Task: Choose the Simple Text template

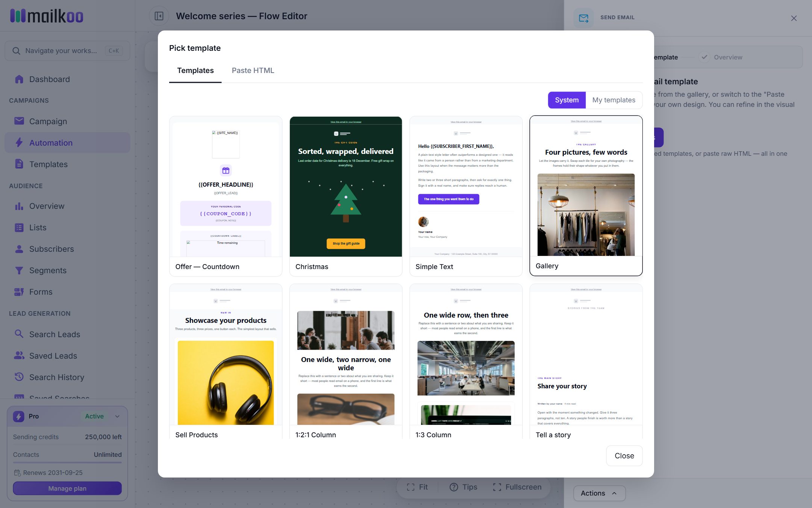Action: pyautogui.click(x=466, y=196)
